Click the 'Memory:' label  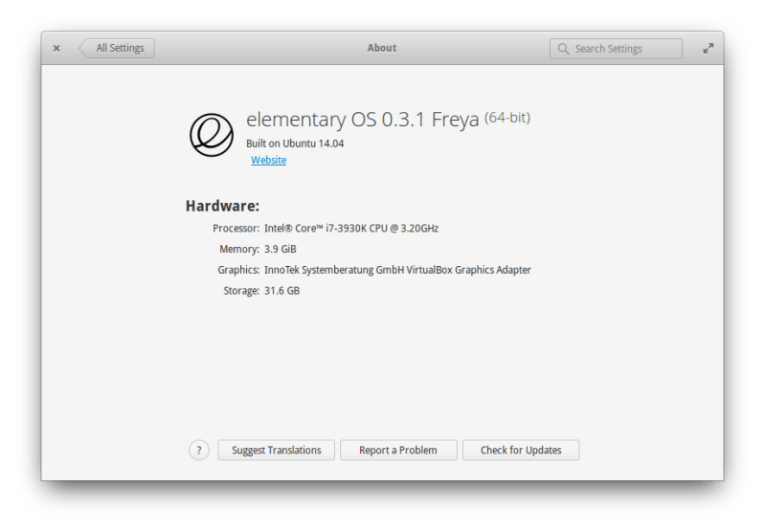tap(239, 249)
